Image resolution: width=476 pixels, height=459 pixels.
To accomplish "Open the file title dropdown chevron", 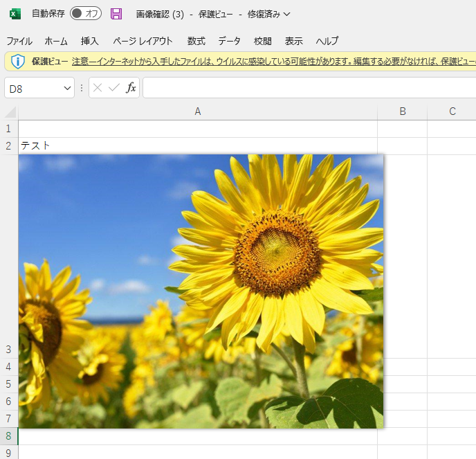I will (287, 15).
